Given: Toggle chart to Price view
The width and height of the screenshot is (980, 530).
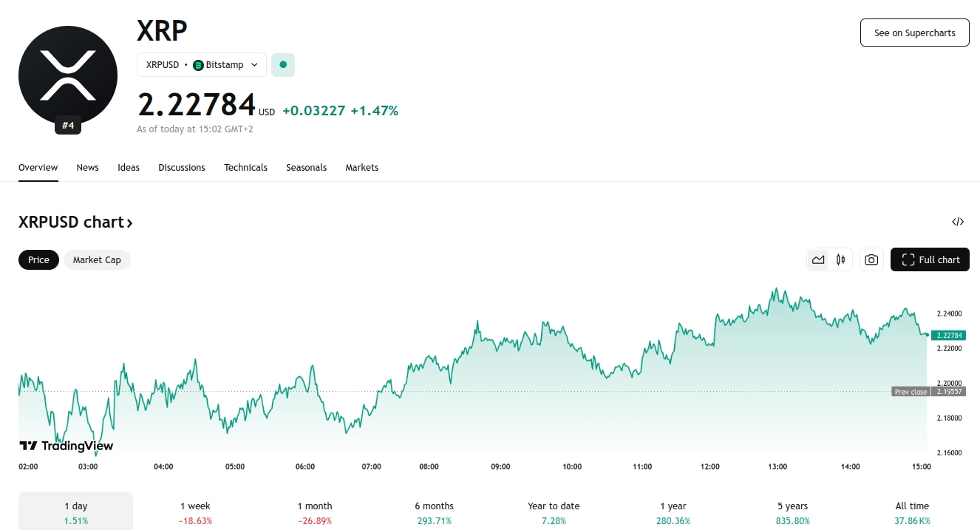Looking at the screenshot, I should click(38, 259).
